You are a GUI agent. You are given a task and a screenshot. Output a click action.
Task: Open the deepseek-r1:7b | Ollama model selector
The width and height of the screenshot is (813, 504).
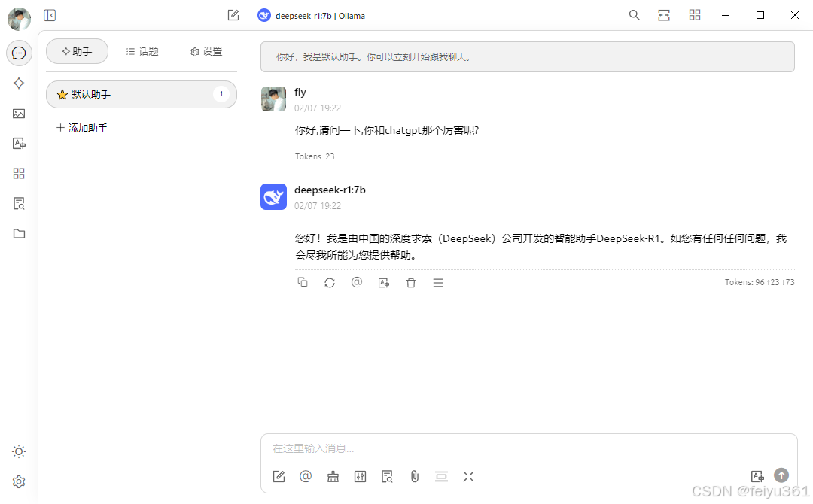pos(312,16)
